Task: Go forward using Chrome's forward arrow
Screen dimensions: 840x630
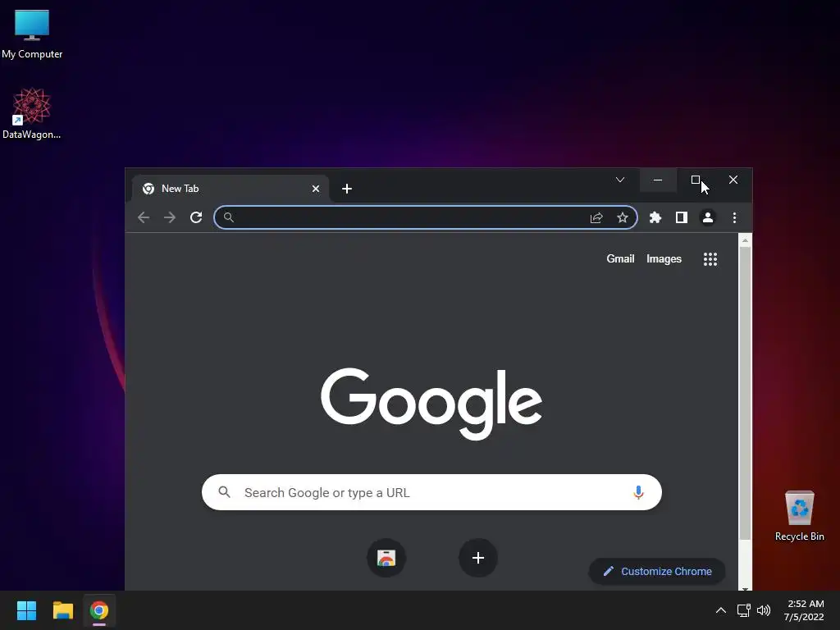Action: [x=169, y=217]
